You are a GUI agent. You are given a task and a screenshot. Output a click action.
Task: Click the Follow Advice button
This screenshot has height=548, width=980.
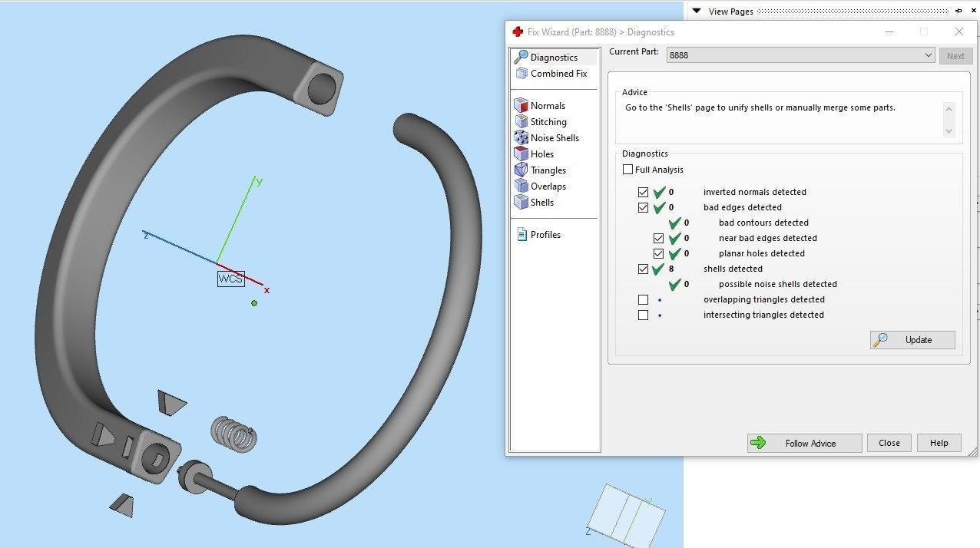click(x=804, y=443)
